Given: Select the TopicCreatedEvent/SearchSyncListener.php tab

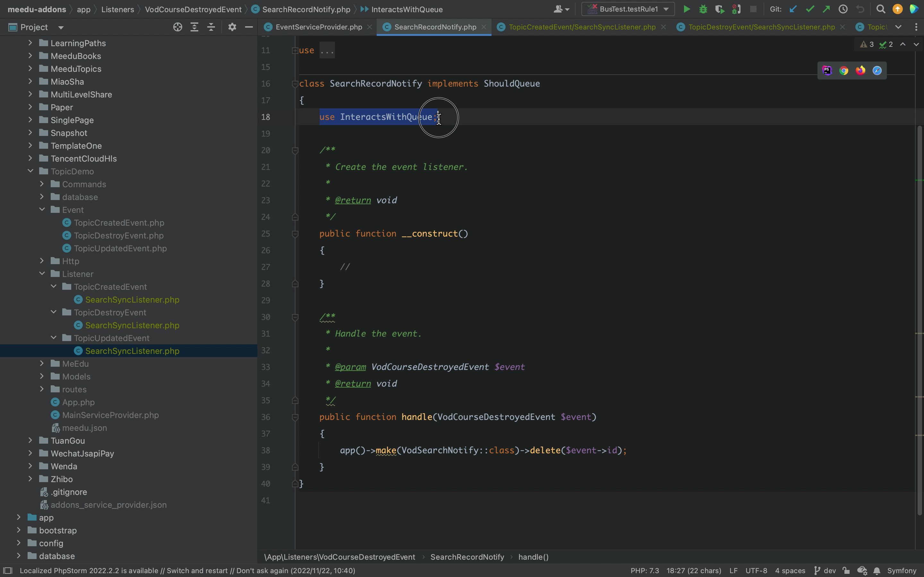Looking at the screenshot, I should 581,27.
